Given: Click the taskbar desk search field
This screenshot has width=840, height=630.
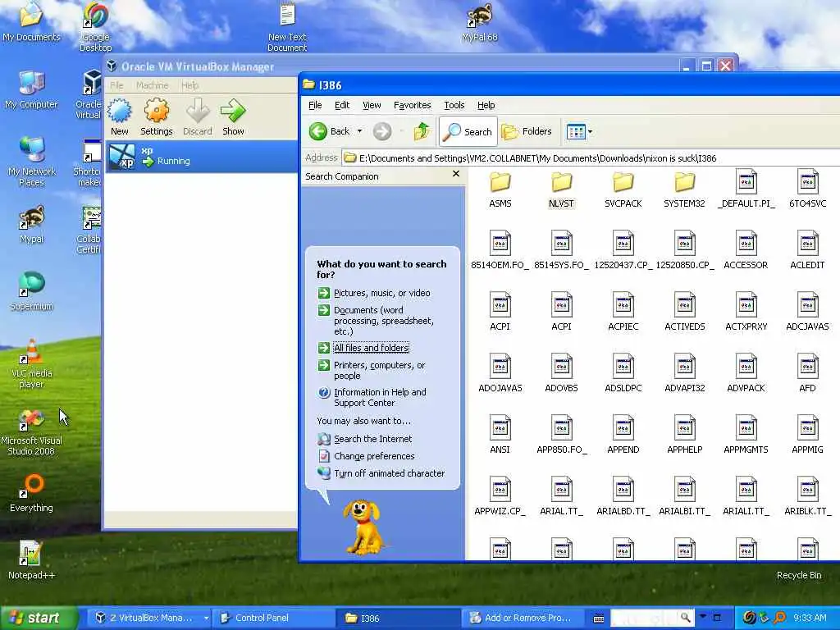Looking at the screenshot, I should [x=645, y=618].
